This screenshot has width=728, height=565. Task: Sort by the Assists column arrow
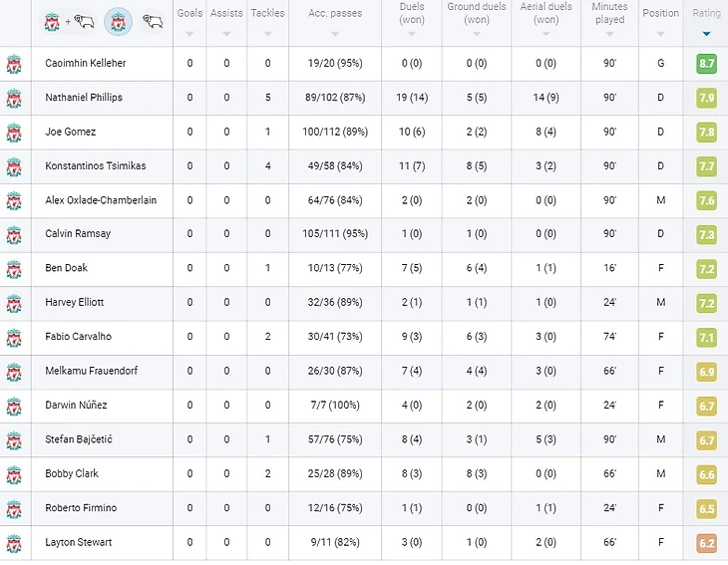226,33
